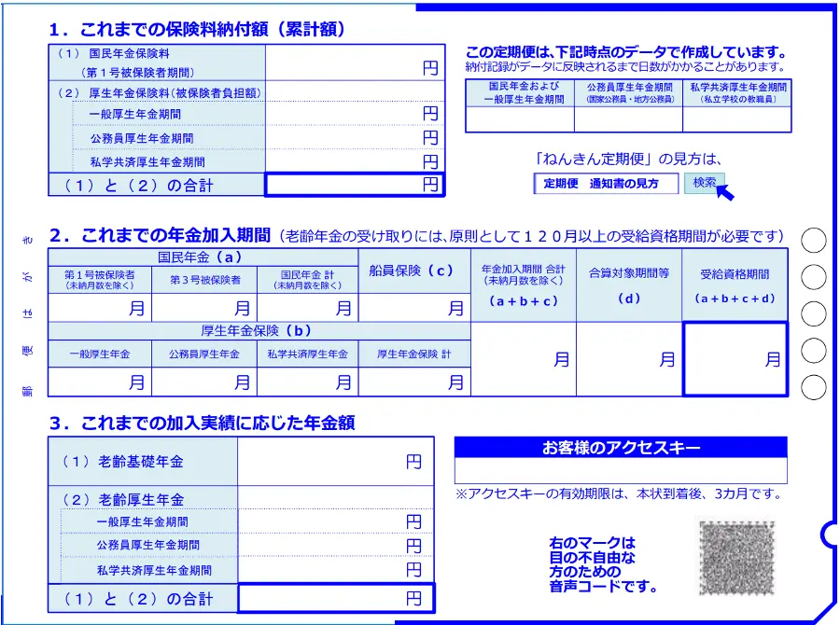Click the お客様のアクセスキー blue header bar
Screen dimensions: 840x625
(620, 449)
